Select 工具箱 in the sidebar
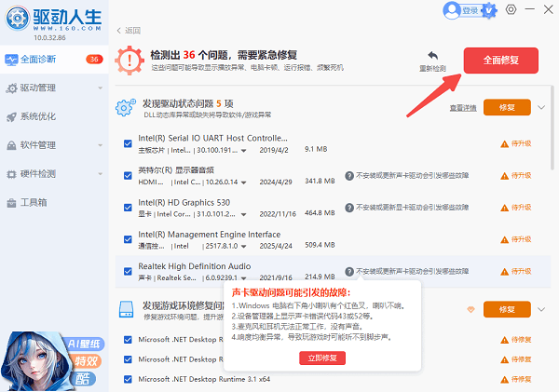This screenshot has width=559, height=392. click(34, 202)
